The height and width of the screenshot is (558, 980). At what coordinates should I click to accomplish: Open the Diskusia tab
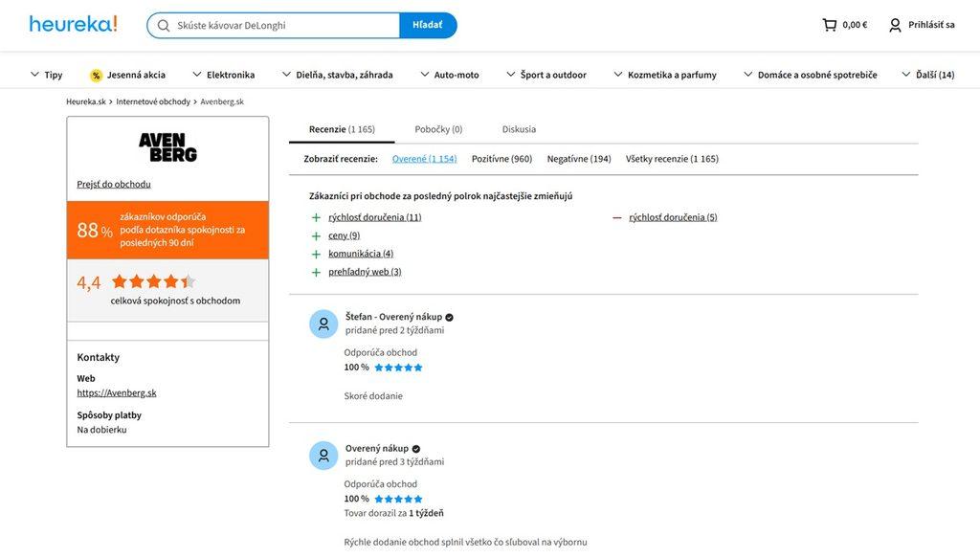click(519, 129)
